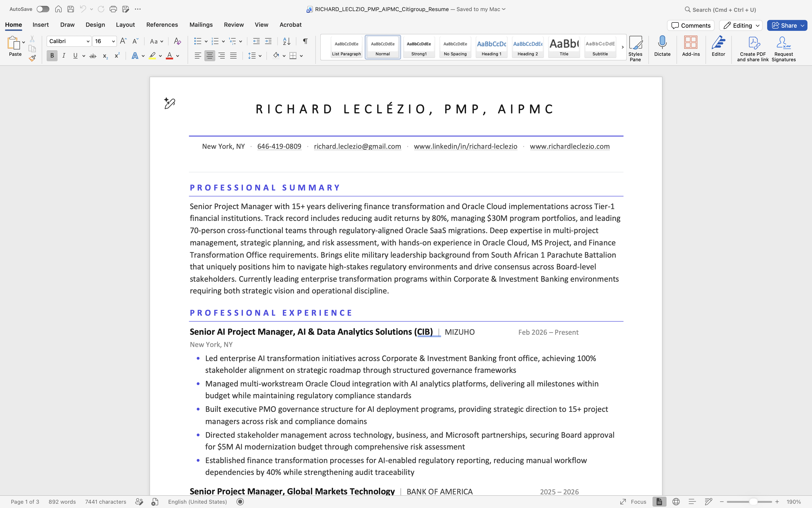The height and width of the screenshot is (508, 812).
Task: Open the Borders dropdown arrow
Action: [301, 56]
